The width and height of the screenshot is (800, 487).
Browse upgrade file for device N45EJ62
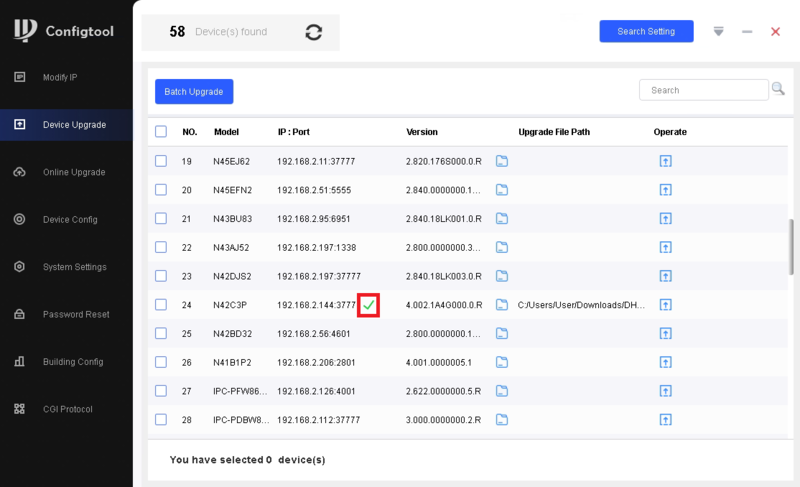(x=502, y=161)
